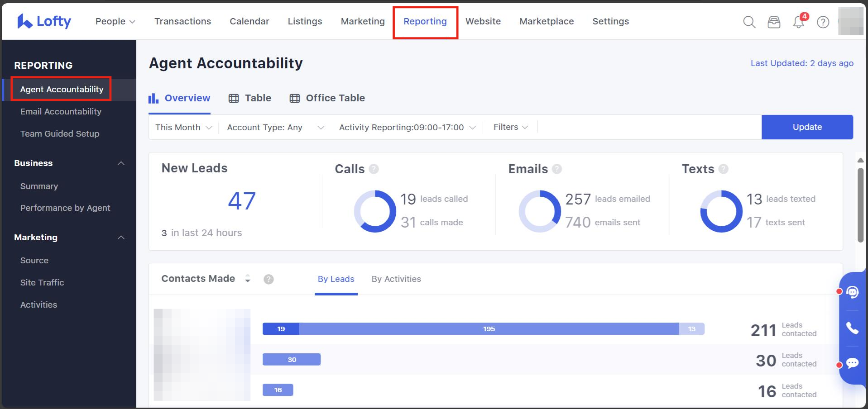Click the Emails info question icon
868x409 pixels.
557,169
